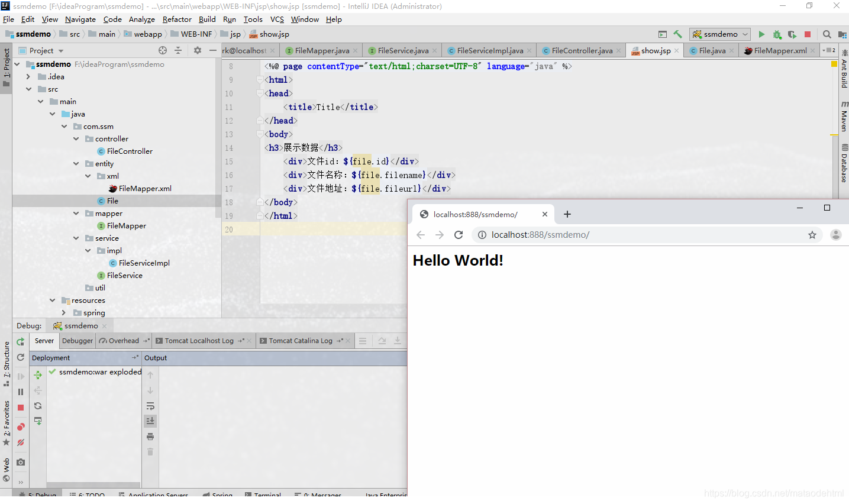
Task: Deploy all artifacts in Deployment pane
Action: point(38,375)
